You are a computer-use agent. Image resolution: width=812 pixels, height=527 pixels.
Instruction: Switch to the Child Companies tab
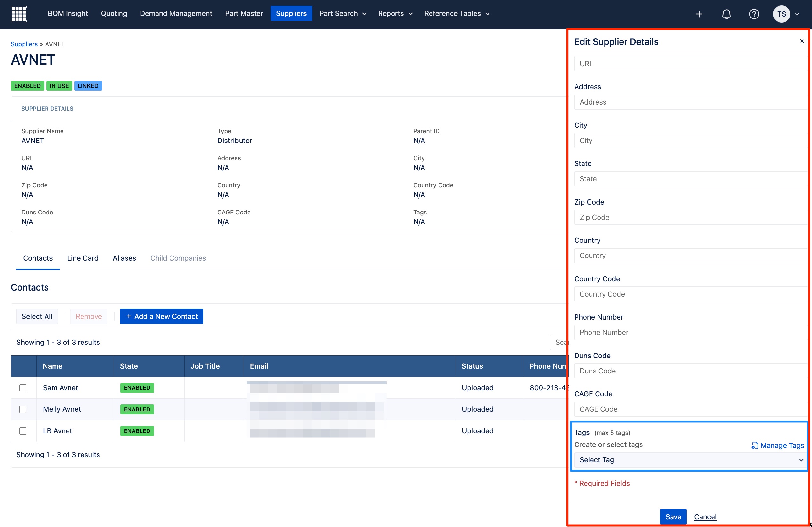click(x=178, y=258)
